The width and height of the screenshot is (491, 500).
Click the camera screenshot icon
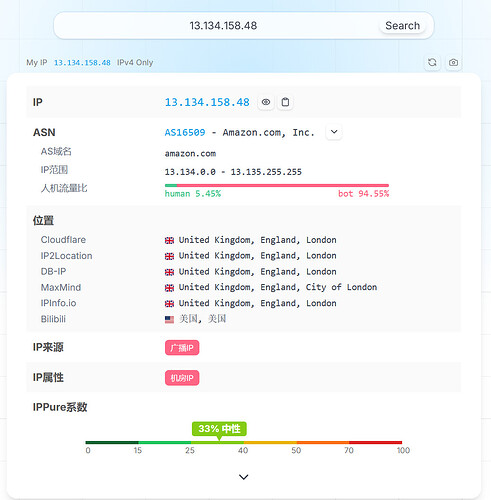(453, 62)
